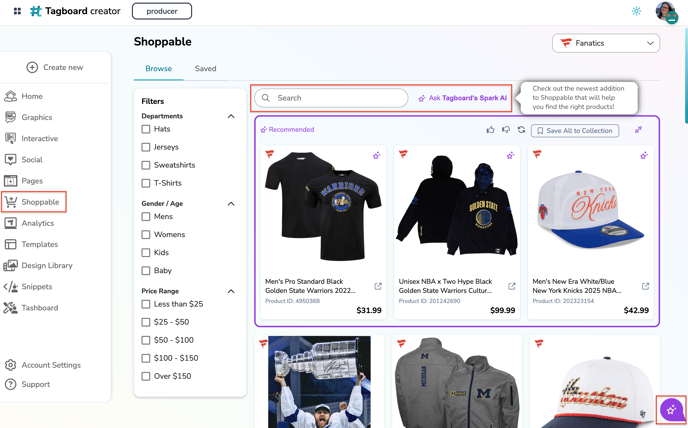Select Shoppable cart icon in sidebar
The height and width of the screenshot is (428, 688).
11,202
